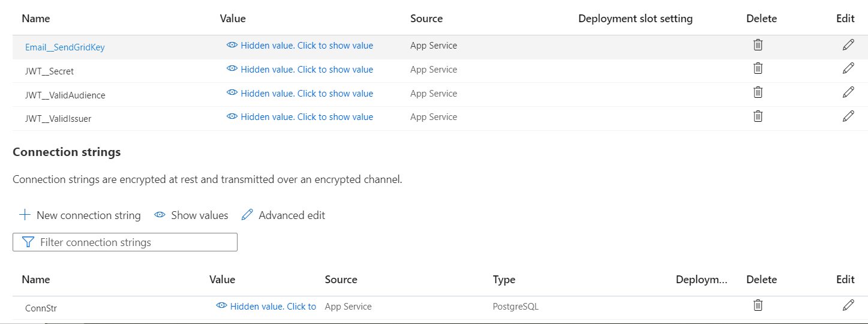Open editor for JWT__ValidAudience
Viewport: 868px width, 324px height.
click(x=848, y=92)
